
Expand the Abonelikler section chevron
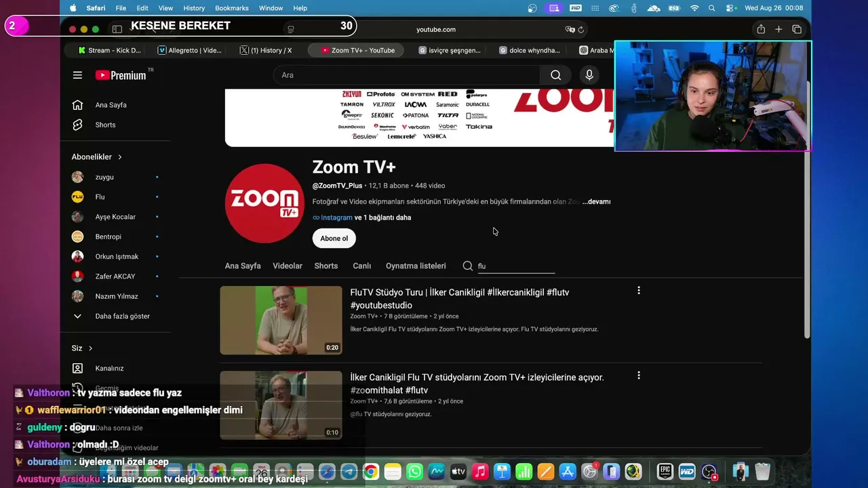pos(120,157)
